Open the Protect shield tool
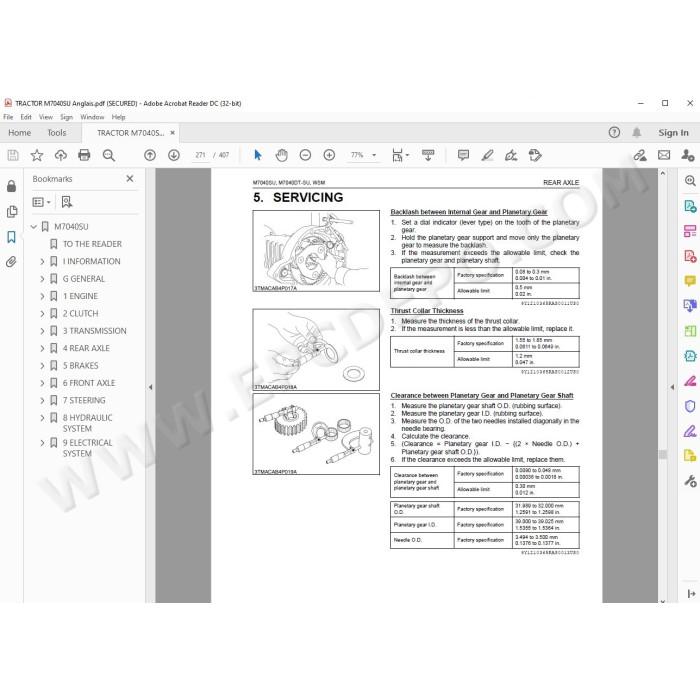 point(690,406)
